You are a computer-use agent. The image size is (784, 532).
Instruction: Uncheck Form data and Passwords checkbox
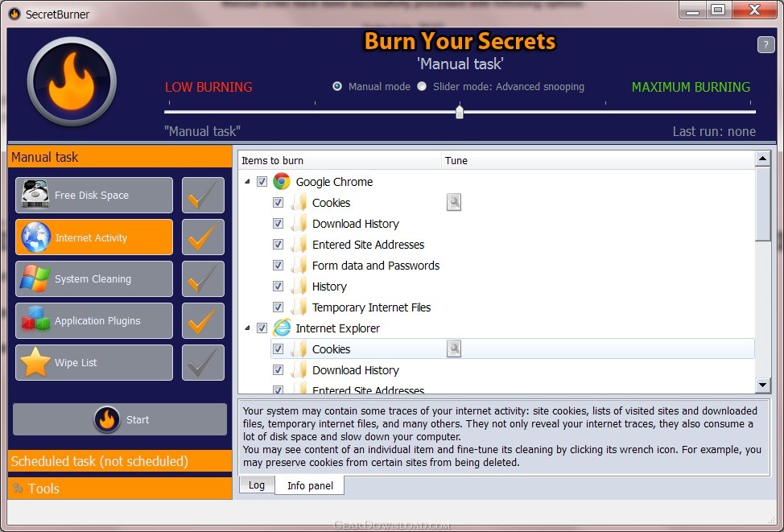click(x=278, y=266)
